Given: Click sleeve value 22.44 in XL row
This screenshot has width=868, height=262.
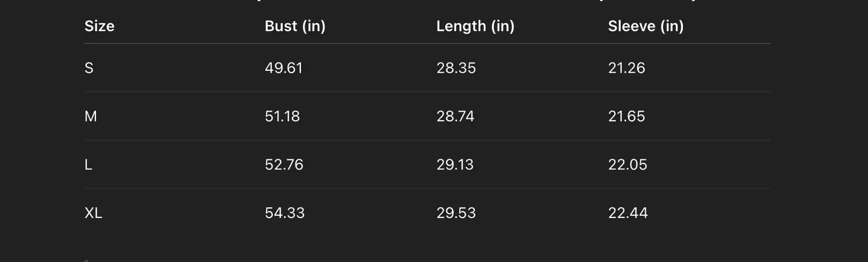Looking at the screenshot, I should click(628, 213).
